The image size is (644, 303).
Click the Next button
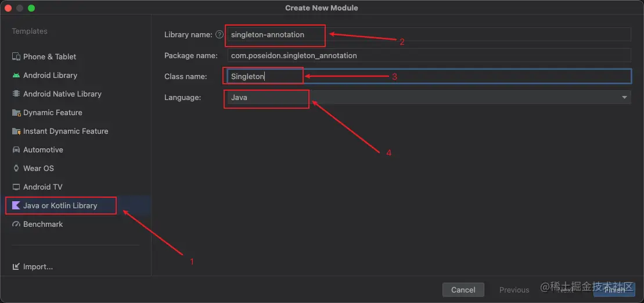tap(565, 290)
